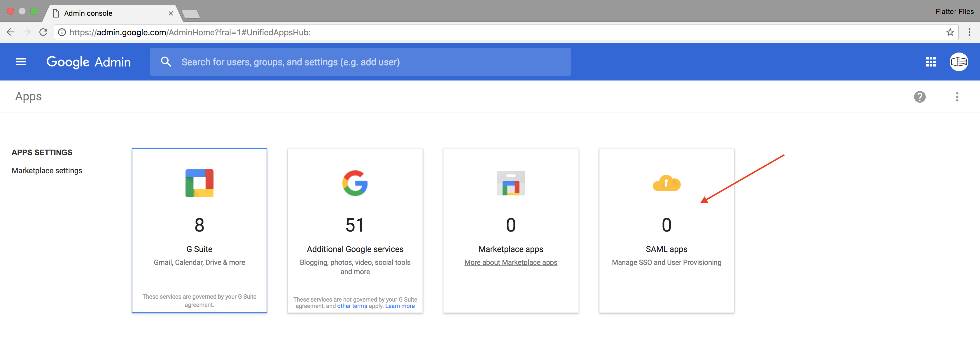Click the count 51 on Google services card
The image size is (980, 357).
[x=355, y=225]
